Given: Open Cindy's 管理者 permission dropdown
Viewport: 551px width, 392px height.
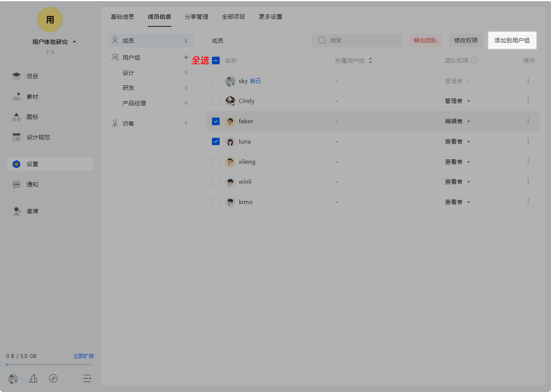Looking at the screenshot, I should click(457, 101).
